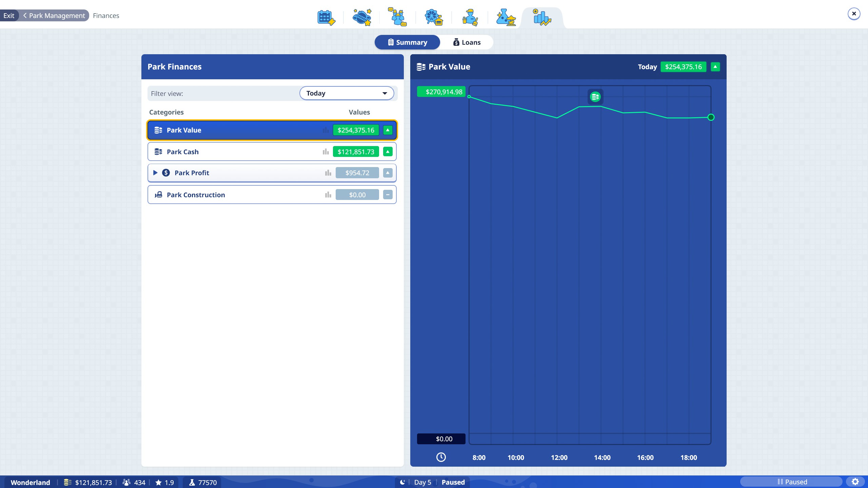Click the $0.00 minimum axis label on chart
The height and width of the screenshot is (488, 868).
tap(441, 439)
